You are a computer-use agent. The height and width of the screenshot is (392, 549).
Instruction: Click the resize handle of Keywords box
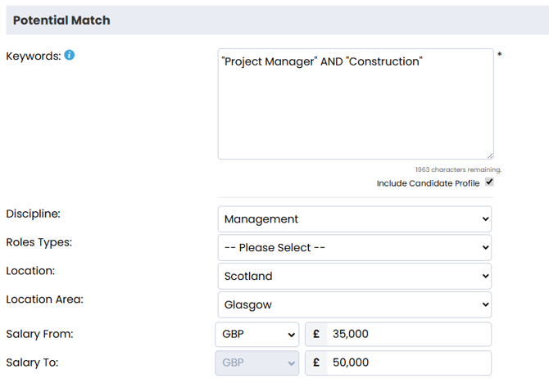489,155
